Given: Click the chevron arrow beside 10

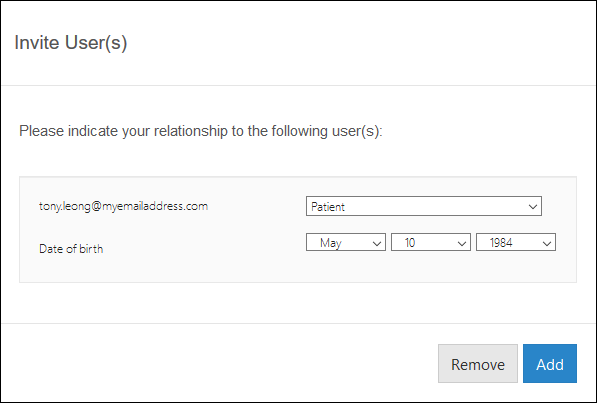Looking at the screenshot, I should (462, 244).
